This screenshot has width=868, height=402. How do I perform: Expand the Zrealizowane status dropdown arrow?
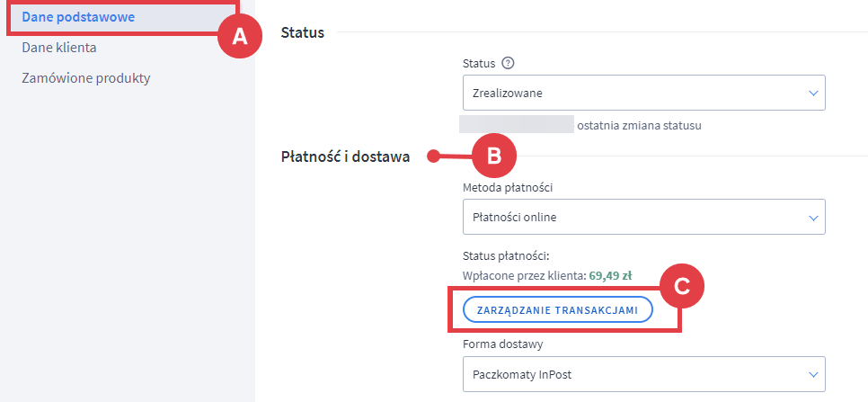(x=812, y=93)
